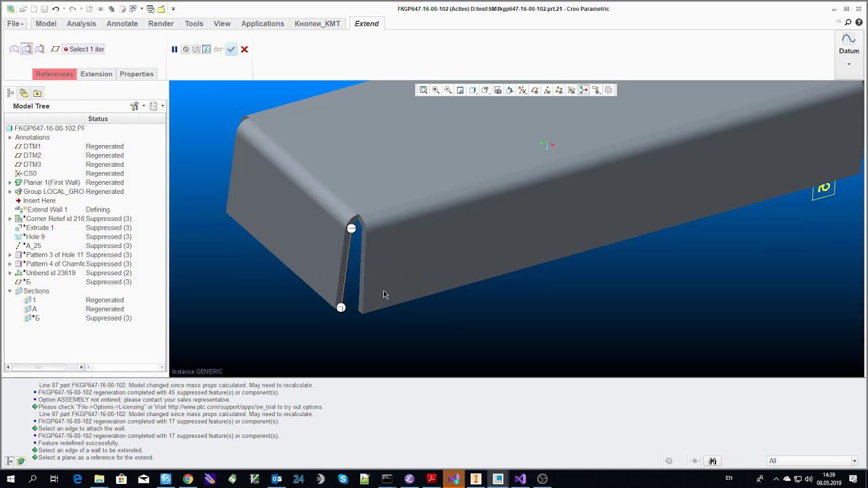
Task: Click the No Preview icon in dashboard
Action: (185, 49)
